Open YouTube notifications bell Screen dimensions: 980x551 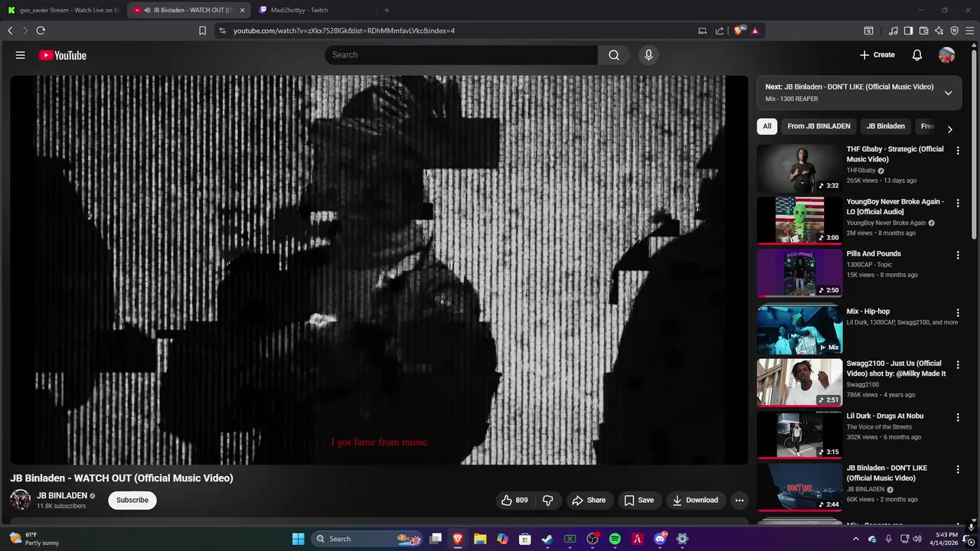point(917,55)
